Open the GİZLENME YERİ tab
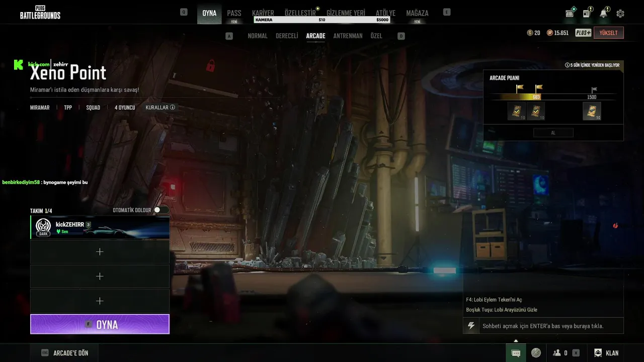Viewport: 644px width, 362px height. (x=346, y=13)
